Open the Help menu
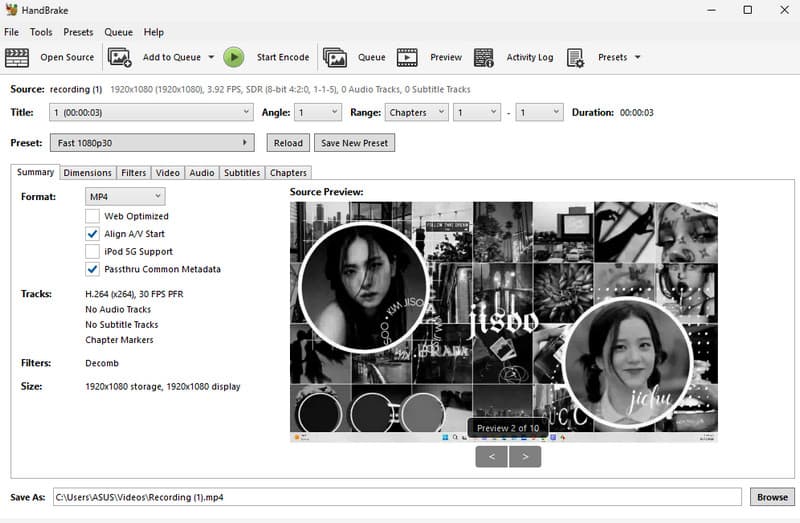Screen dimensions: 800x523 coord(154,32)
